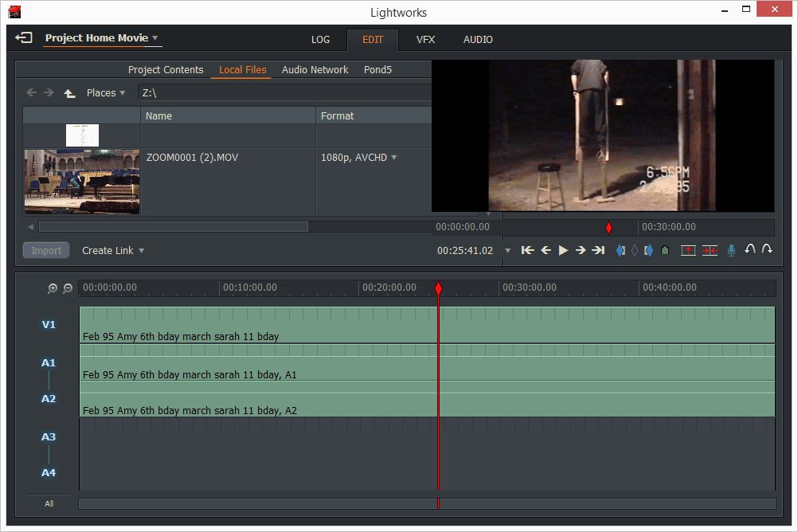798x532 pixels.
Task: Select the Mark In point icon
Action: [x=620, y=249]
